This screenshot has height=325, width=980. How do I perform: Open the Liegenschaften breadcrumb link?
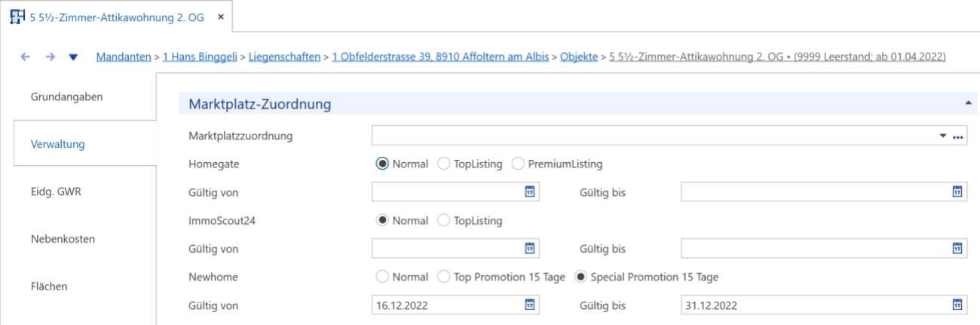[x=284, y=57]
